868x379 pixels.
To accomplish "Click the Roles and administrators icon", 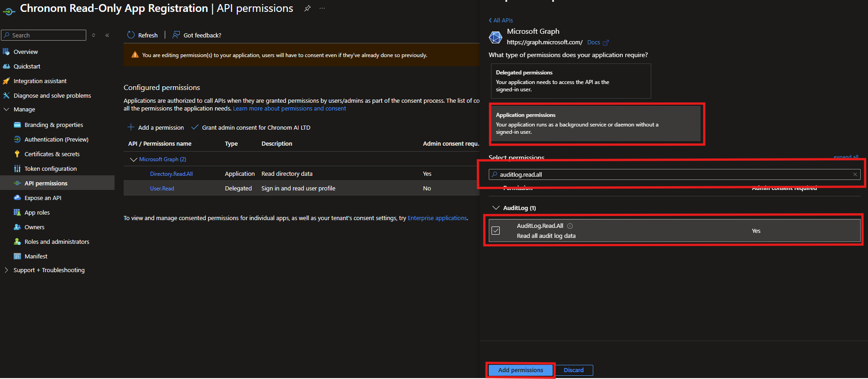I will (x=17, y=242).
